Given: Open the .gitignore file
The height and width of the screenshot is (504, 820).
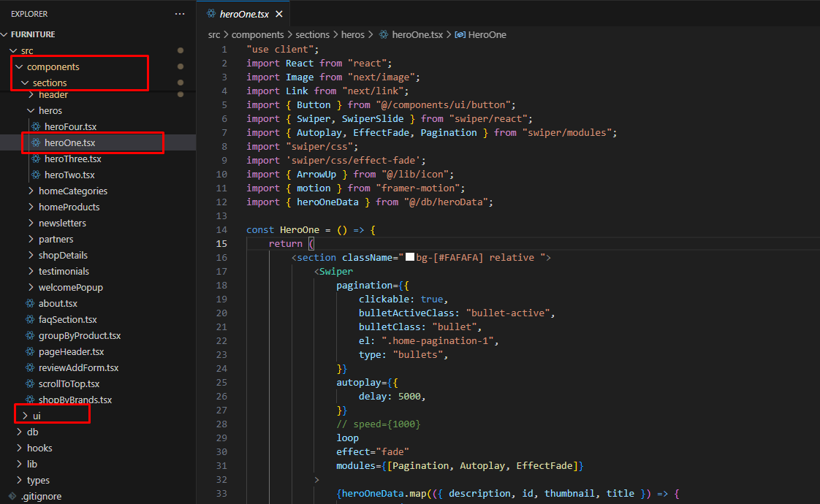Looking at the screenshot, I should [42, 497].
